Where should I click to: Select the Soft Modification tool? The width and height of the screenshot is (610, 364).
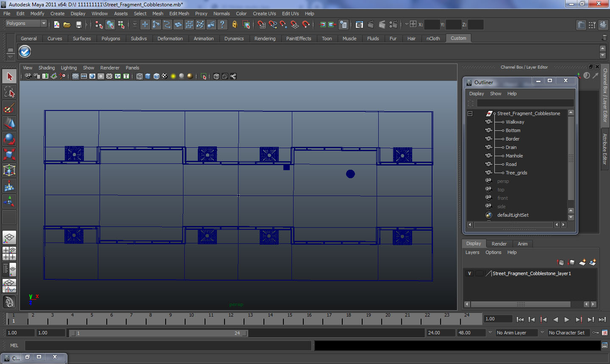9,186
